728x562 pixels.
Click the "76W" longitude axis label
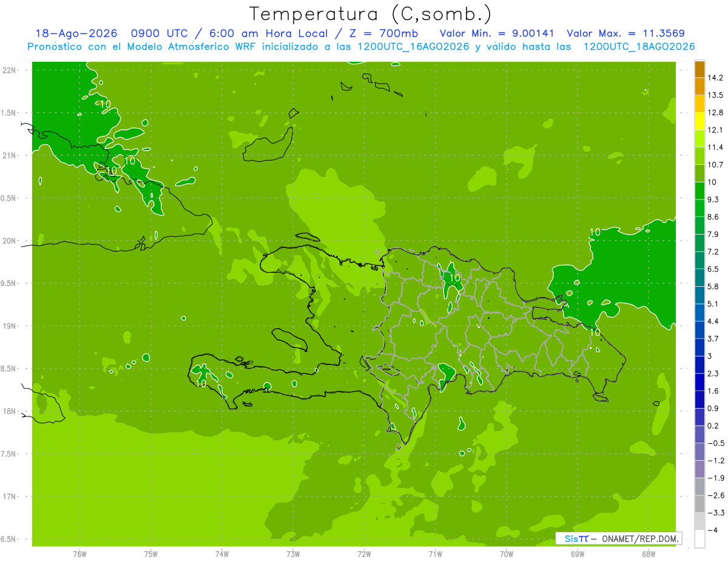click(x=79, y=554)
